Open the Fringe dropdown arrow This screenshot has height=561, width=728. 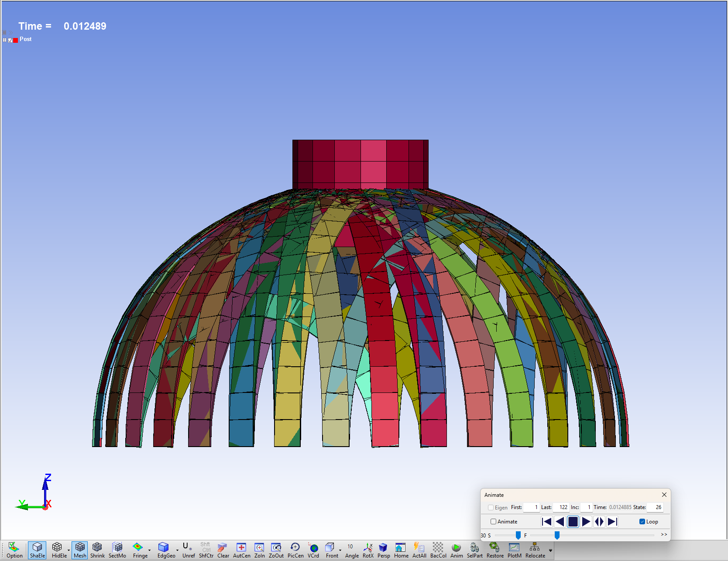pyautogui.click(x=149, y=550)
